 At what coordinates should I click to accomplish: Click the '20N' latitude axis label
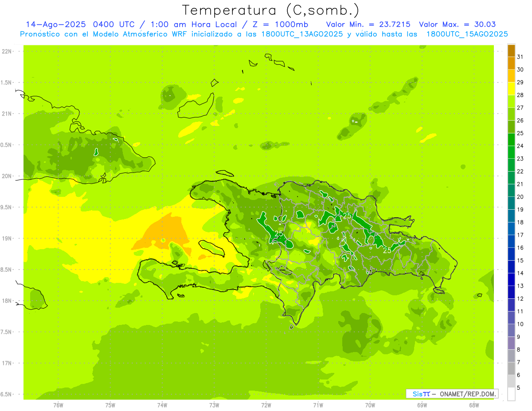click(7, 176)
